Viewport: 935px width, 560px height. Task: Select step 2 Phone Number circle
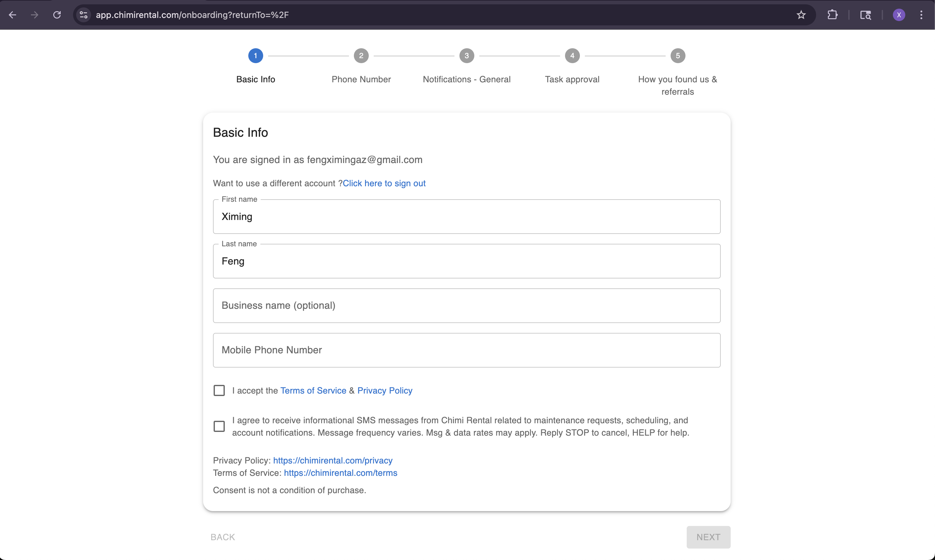point(361,56)
